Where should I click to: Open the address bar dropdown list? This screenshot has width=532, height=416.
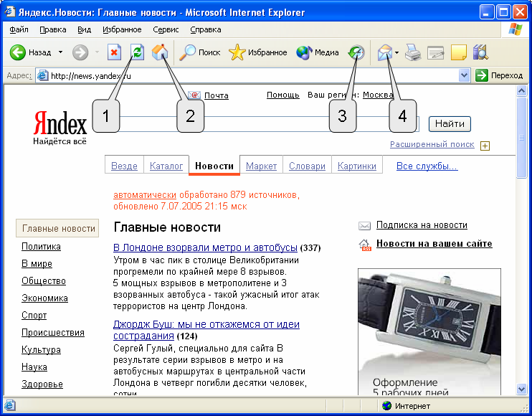point(464,75)
